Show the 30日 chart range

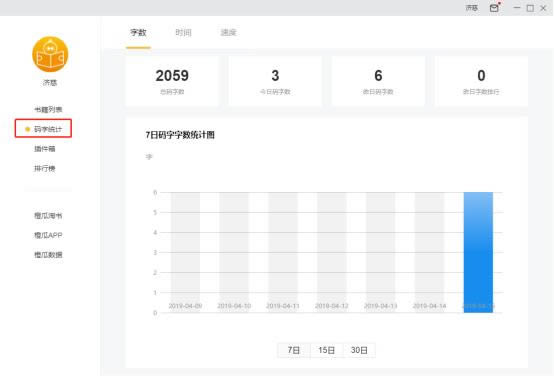[x=359, y=350]
